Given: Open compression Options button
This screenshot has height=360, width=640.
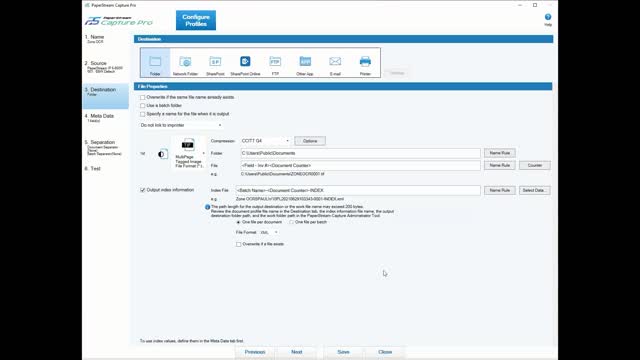Looking at the screenshot, I should [310, 141].
